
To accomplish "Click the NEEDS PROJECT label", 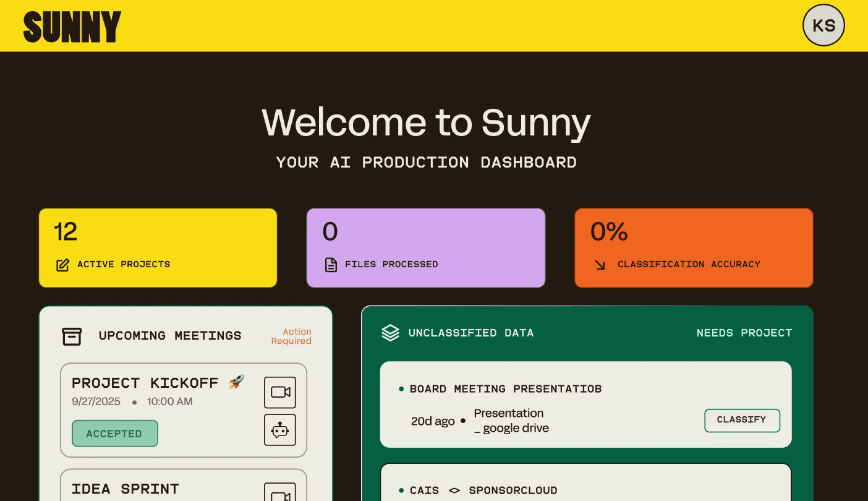I will (744, 333).
